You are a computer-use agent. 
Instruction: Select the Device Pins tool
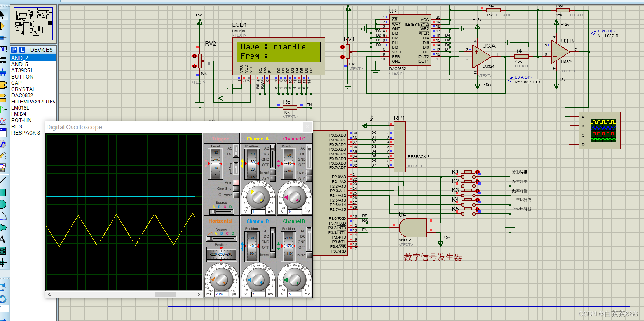tap(3, 109)
